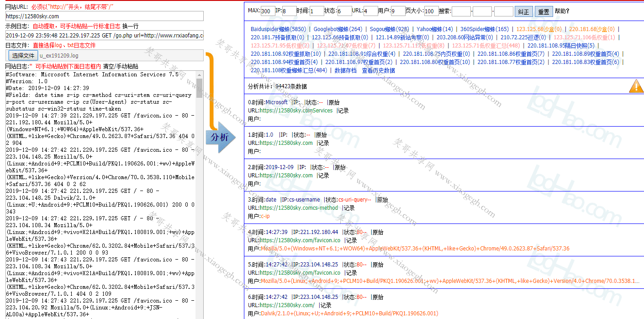Open 220.181.7预备抓取(0) link
The width and height of the screenshot is (644, 319).
pos(277,37)
